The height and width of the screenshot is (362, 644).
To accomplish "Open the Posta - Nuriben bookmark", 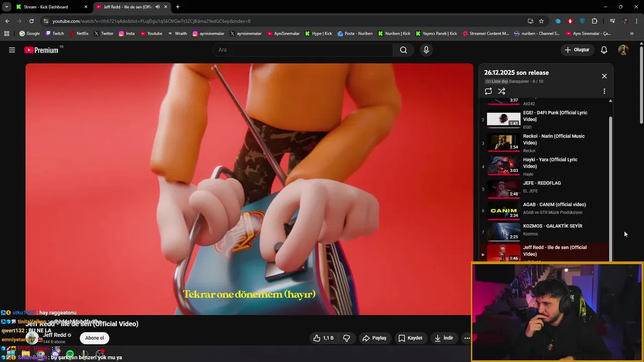I will 355,34.
